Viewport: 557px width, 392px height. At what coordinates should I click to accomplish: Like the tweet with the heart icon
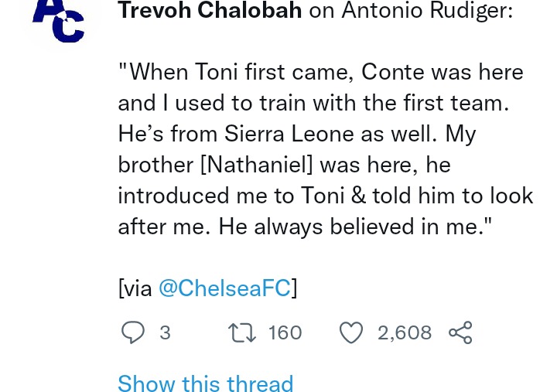[x=351, y=332]
